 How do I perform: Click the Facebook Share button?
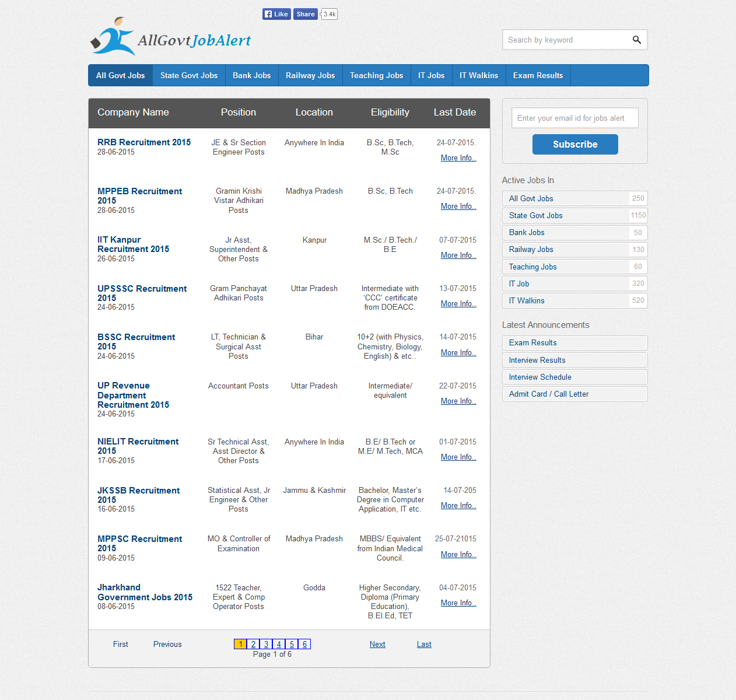coord(305,14)
